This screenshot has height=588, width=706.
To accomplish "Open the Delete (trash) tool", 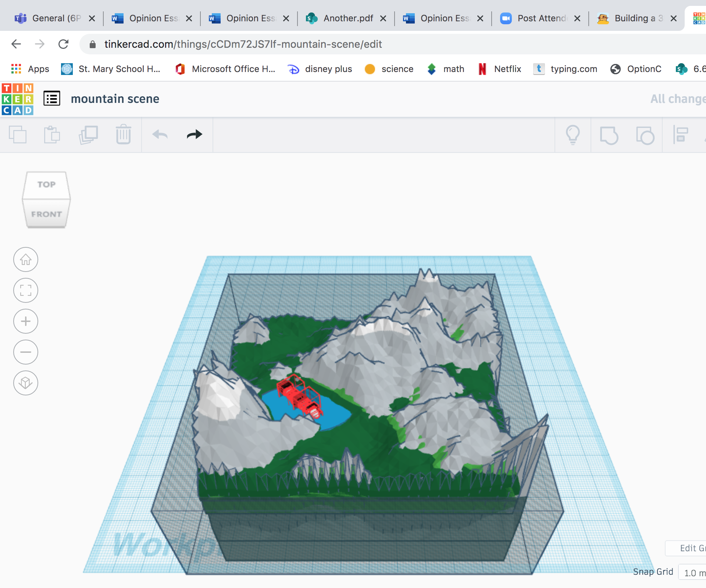I will pos(123,135).
